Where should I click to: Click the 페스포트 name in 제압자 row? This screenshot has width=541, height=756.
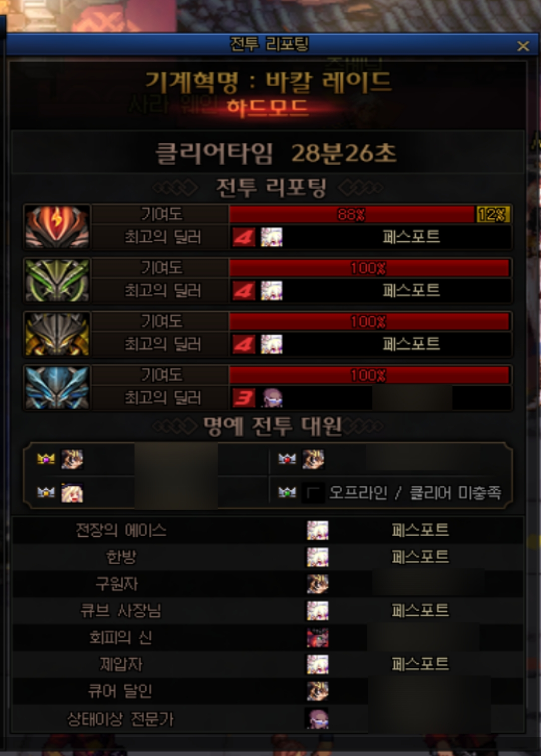pos(420,664)
